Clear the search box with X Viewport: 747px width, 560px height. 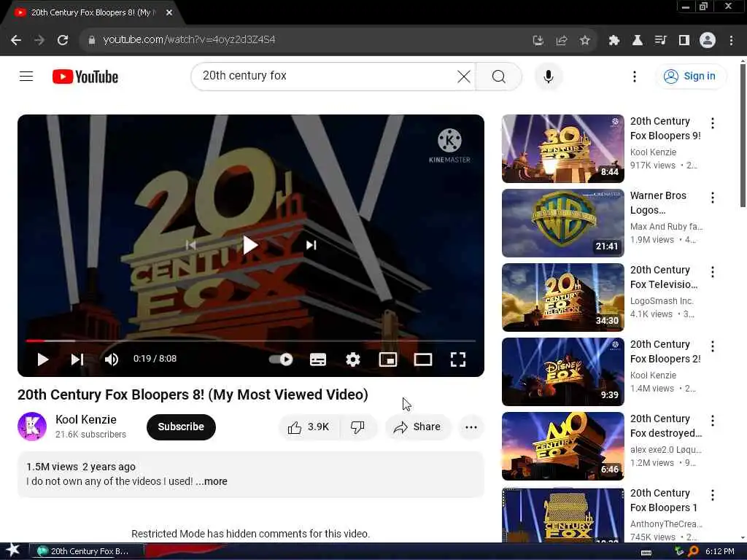[x=463, y=76]
